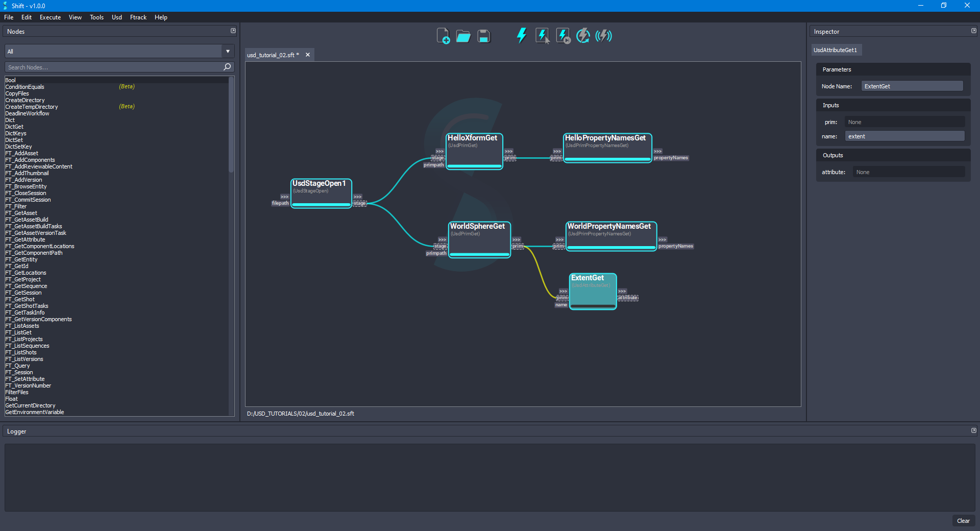980x531 pixels.
Task: Execute the entire graph (lightning icon)
Action: point(521,36)
